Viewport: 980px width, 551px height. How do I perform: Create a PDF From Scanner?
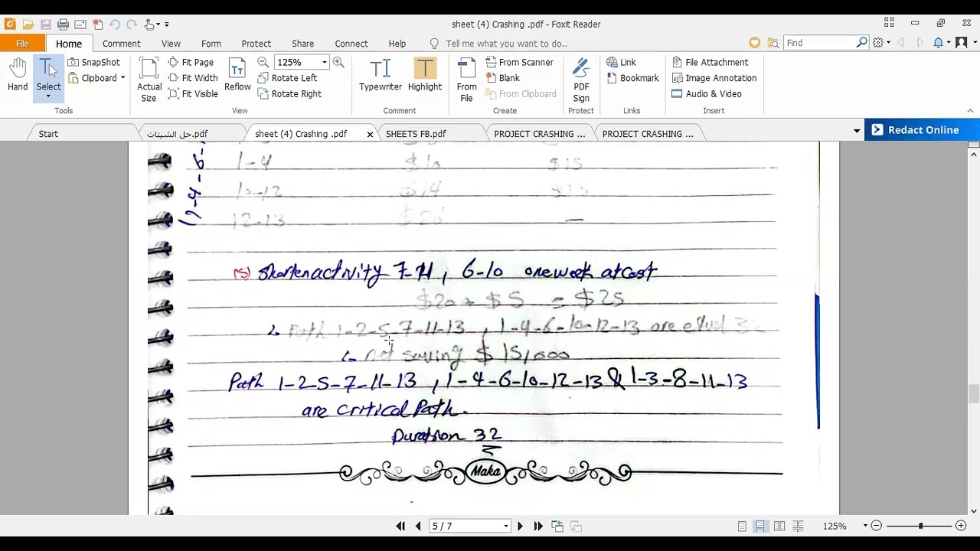(518, 62)
